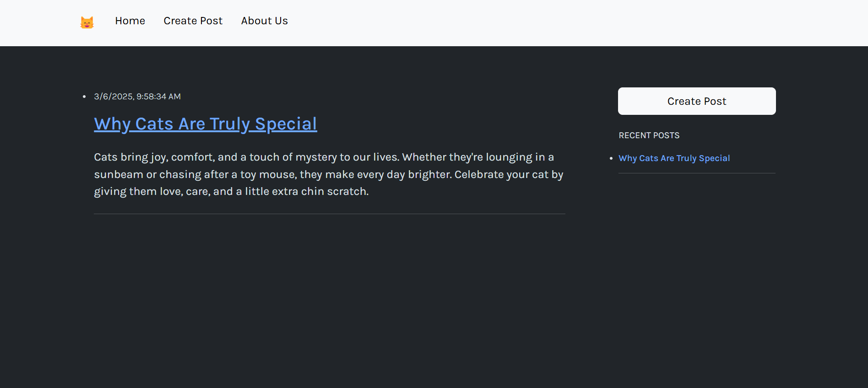
Task: Open the Why Cats Are Truly Special headline
Action: click(x=205, y=124)
